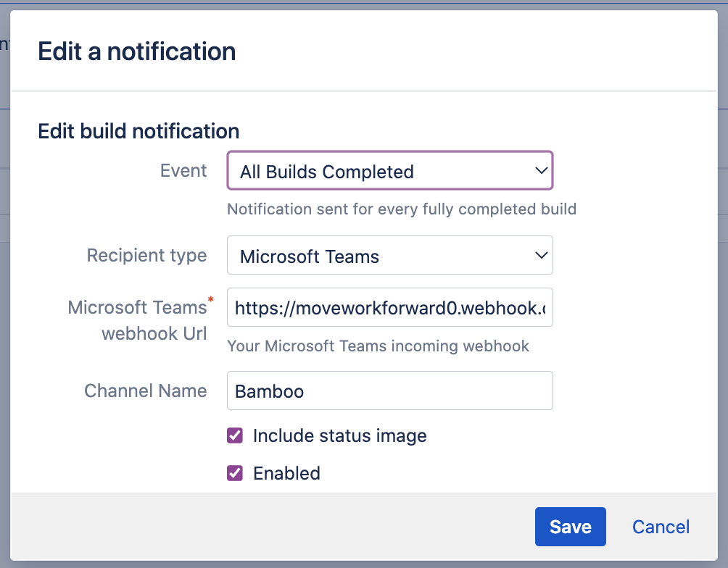This screenshot has width=728, height=568.
Task: Click the "Edit a notification" dialog title
Action: (136, 51)
